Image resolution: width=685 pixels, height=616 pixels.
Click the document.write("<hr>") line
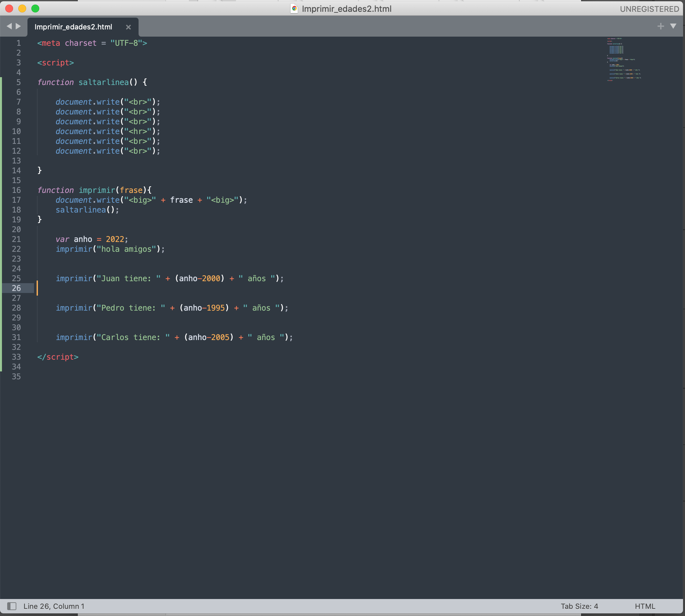point(108,131)
